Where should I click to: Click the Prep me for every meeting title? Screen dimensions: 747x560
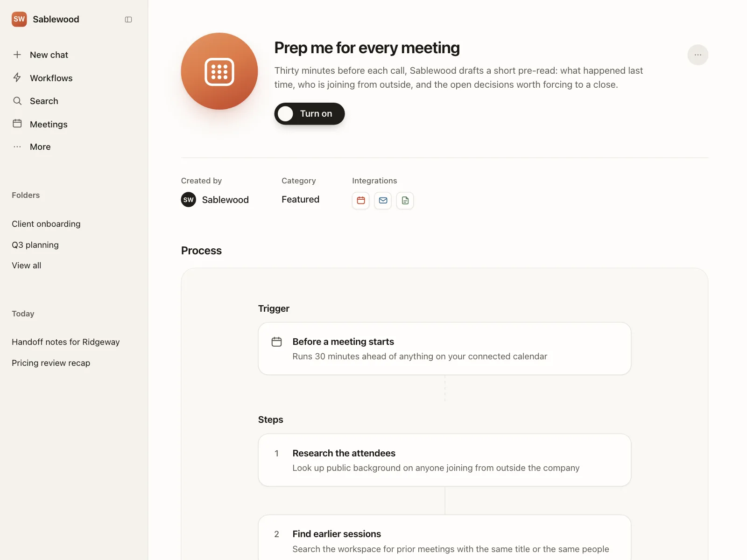click(367, 48)
